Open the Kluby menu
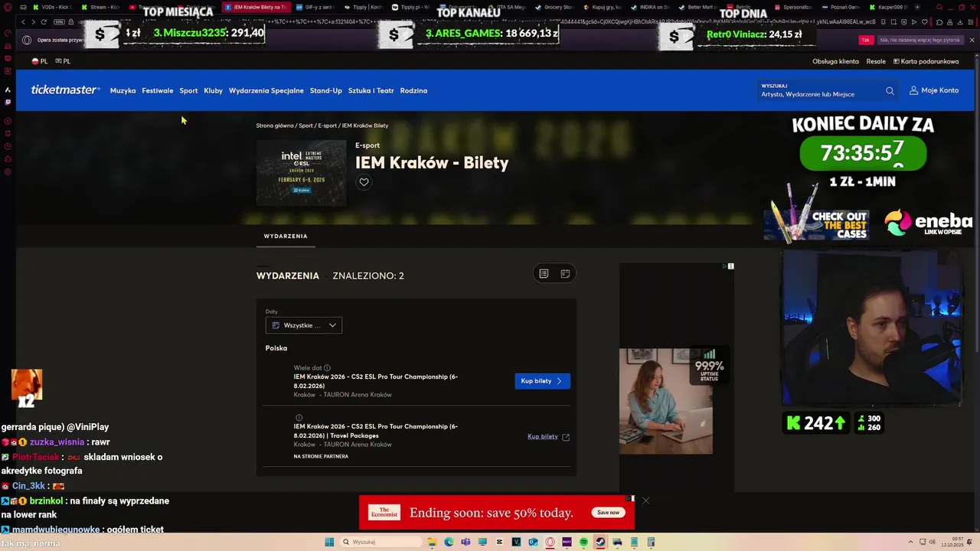This screenshot has width=980, height=551. [213, 90]
